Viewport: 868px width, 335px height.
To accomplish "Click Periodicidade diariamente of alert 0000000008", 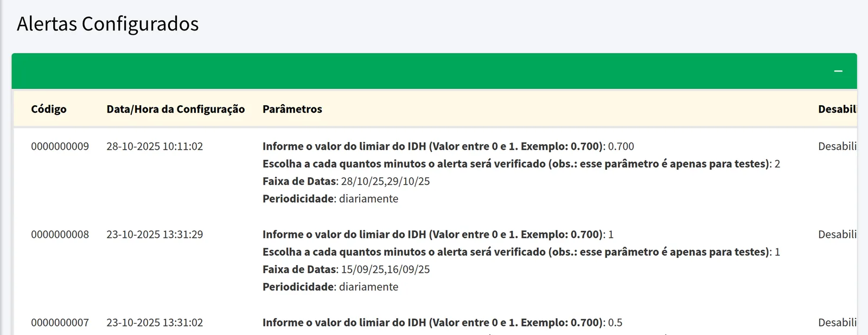I will (x=330, y=287).
